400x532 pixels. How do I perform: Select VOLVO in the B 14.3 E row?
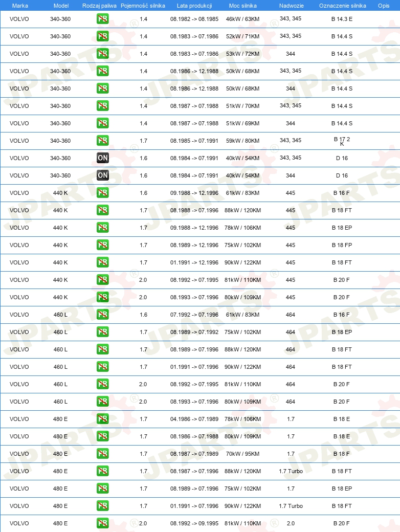[19, 19]
